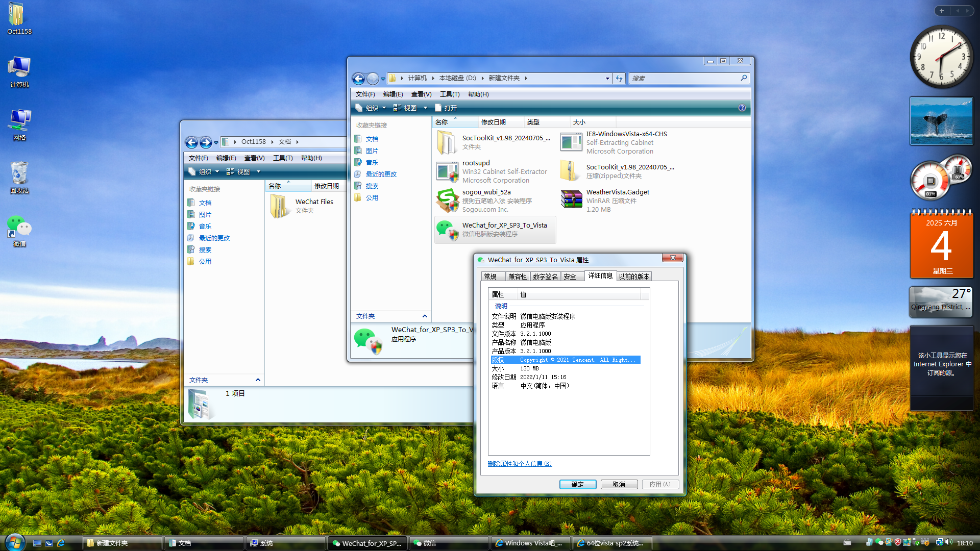
Task: Open the Computer desktop icon
Action: [x=19, y=72]
